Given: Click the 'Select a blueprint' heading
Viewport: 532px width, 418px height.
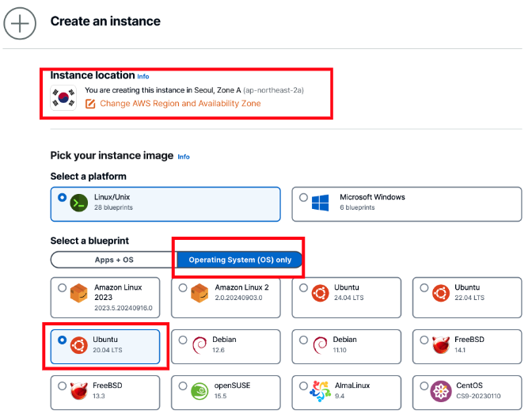Looking at the screenshot, I should tap(89, 241).
